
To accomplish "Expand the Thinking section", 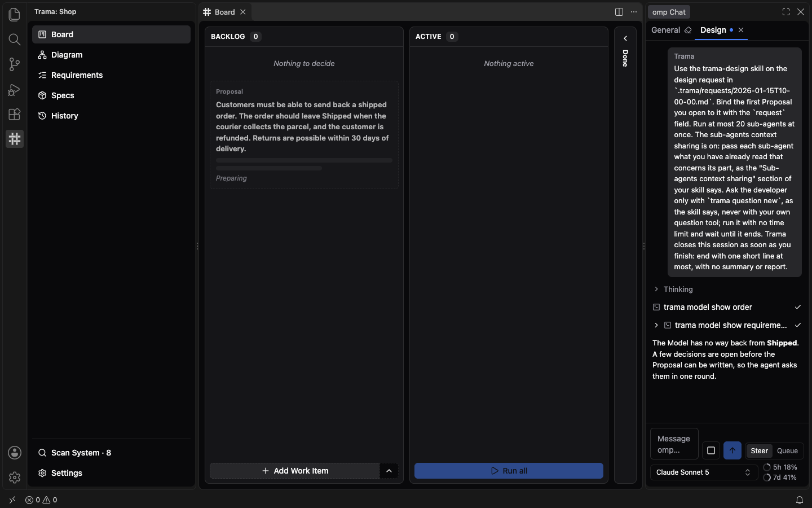I will [x=673, y=289].
